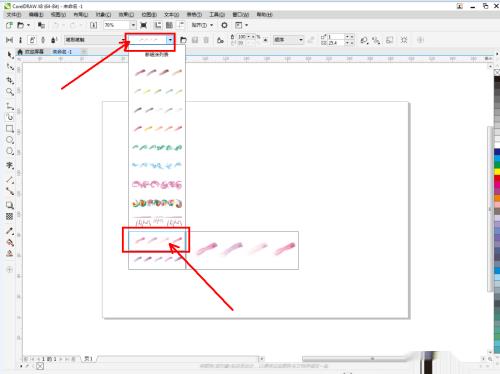Click the Options gear icon
Screen dimensions: 500x374
point(224,25)
